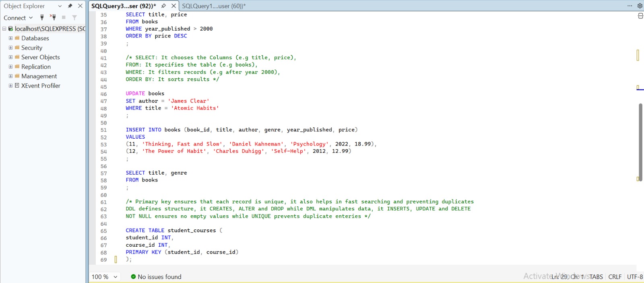Click the TABS indentation indicator
The width and height of the screenshot is (644, 283).
click(x=596, y=277)
